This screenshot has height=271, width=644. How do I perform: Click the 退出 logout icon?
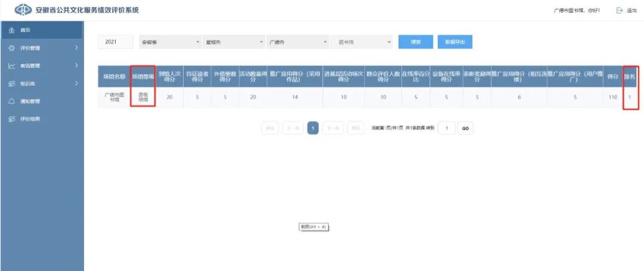[x=620, y=11]
